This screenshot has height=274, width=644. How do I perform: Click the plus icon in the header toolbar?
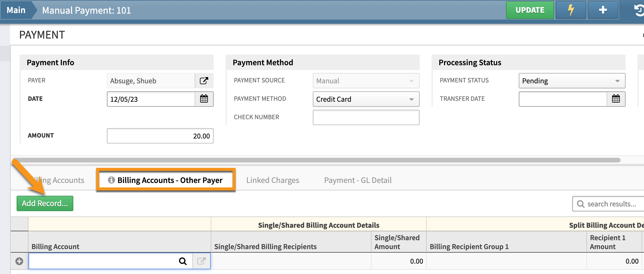603,10
